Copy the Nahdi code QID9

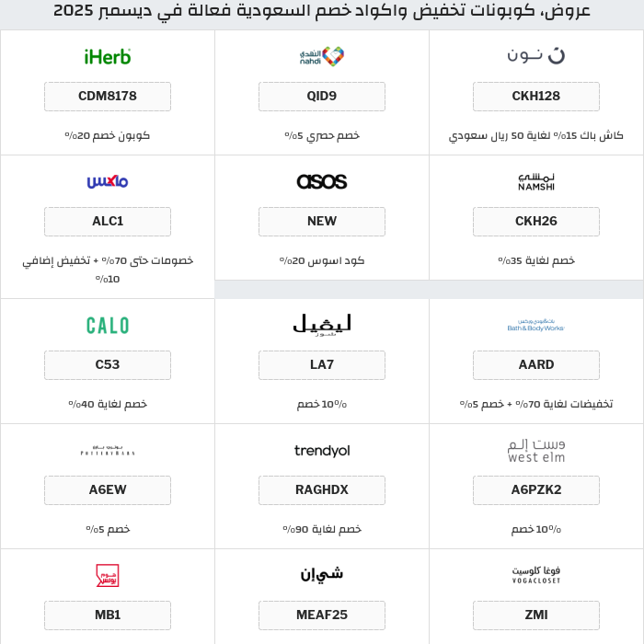tap(321, 97)
